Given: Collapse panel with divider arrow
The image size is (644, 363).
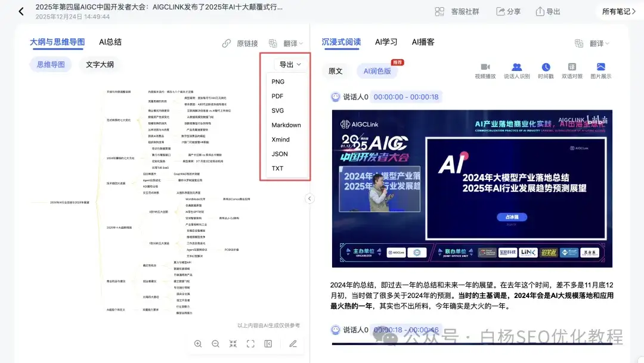Looking at the screenshot, I should (309, 198).
